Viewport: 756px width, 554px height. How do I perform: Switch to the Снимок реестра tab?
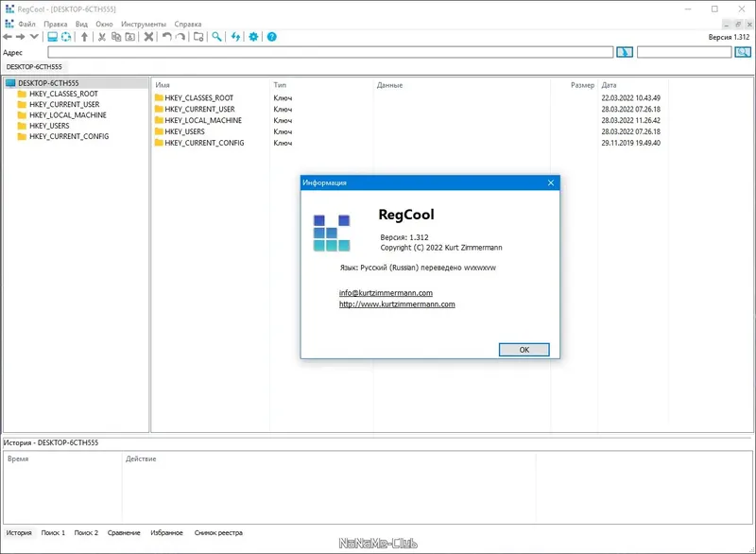coord(218,533)
